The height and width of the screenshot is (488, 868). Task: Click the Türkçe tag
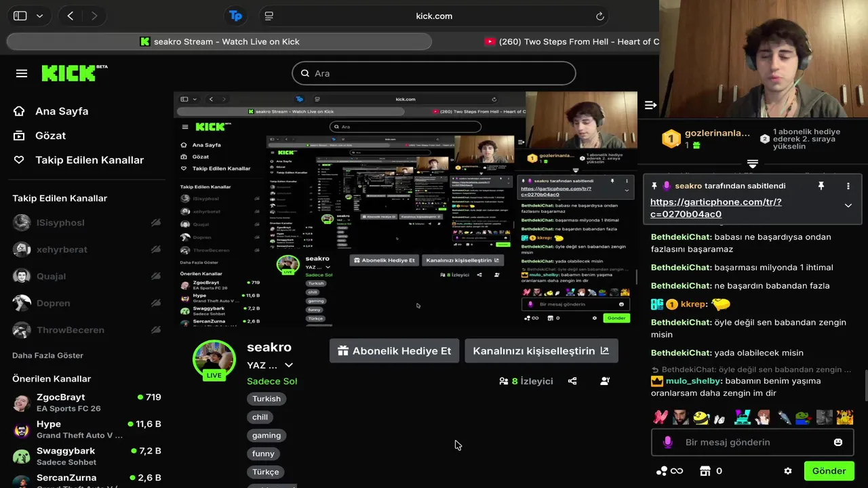266,472
